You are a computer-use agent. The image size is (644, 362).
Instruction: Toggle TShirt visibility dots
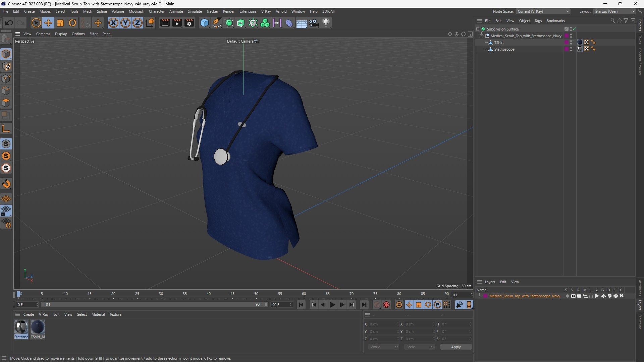[571, 43]
